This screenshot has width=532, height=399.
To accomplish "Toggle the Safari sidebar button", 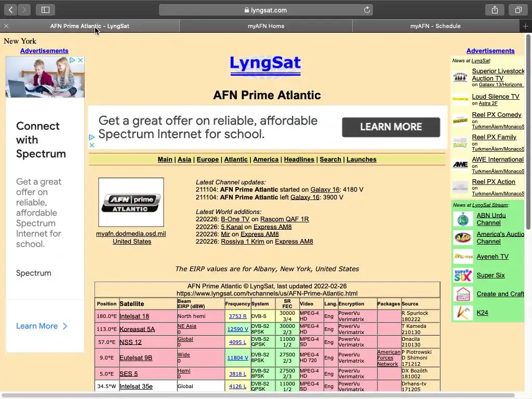I will [45, 10].
